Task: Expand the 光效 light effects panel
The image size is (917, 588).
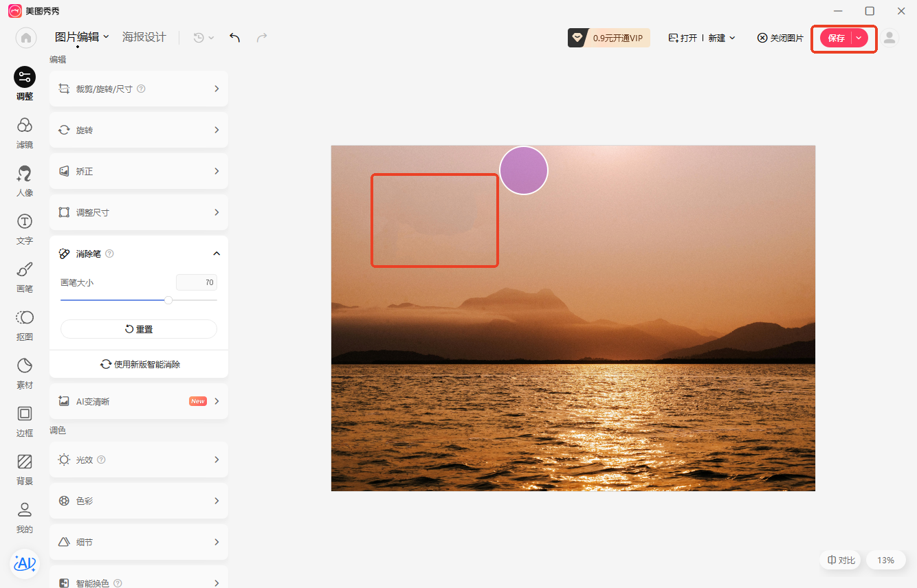Action: click(139, 460)
